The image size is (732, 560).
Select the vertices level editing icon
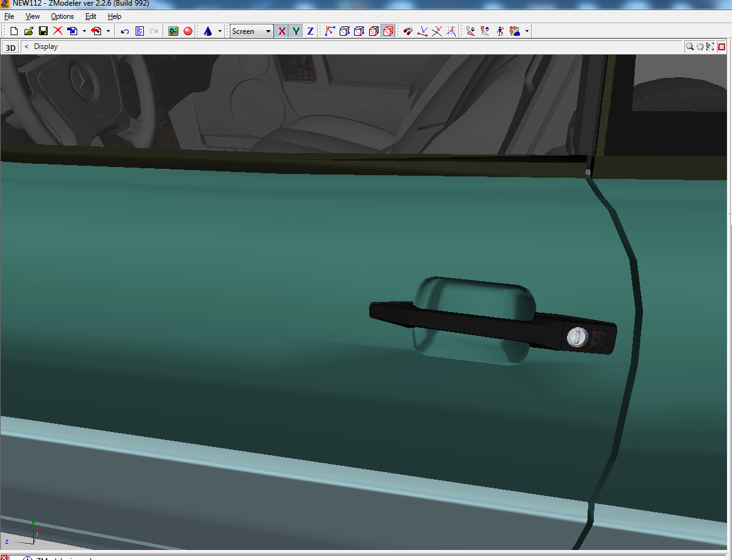330,31
